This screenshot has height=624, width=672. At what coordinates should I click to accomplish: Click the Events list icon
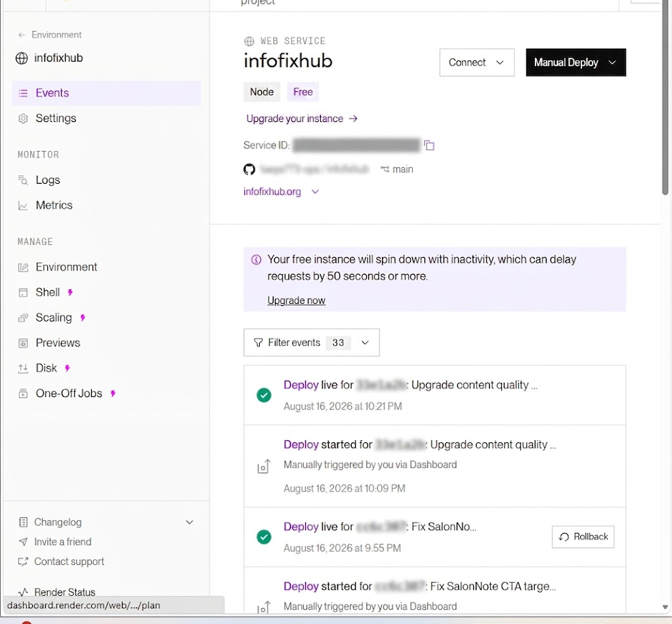pos(23,93)
